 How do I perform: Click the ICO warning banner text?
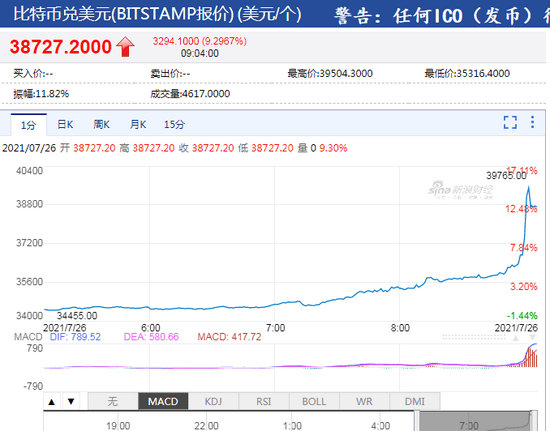[442, 16]
